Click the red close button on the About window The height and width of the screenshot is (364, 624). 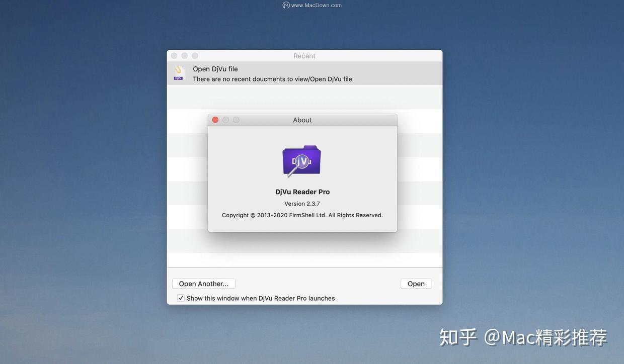click(215, 120)
